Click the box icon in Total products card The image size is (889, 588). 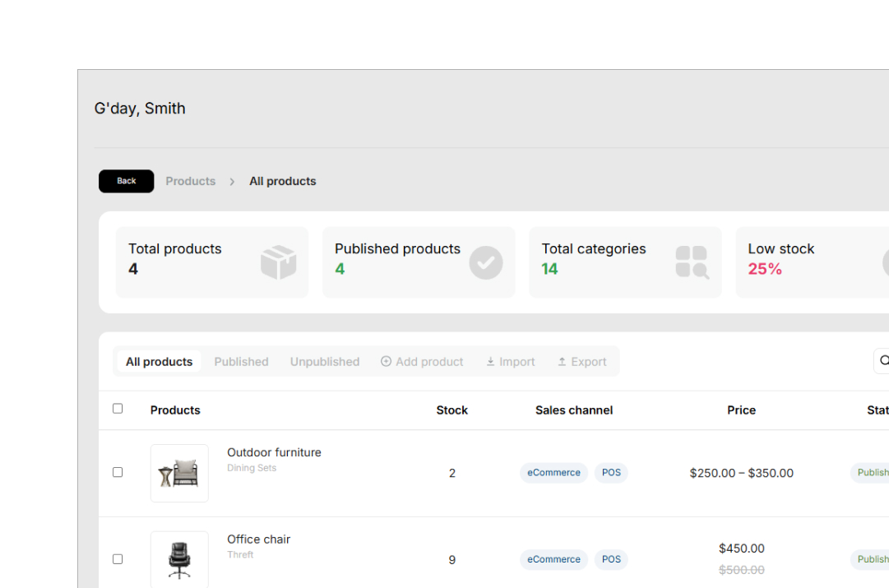coord(279,262)
